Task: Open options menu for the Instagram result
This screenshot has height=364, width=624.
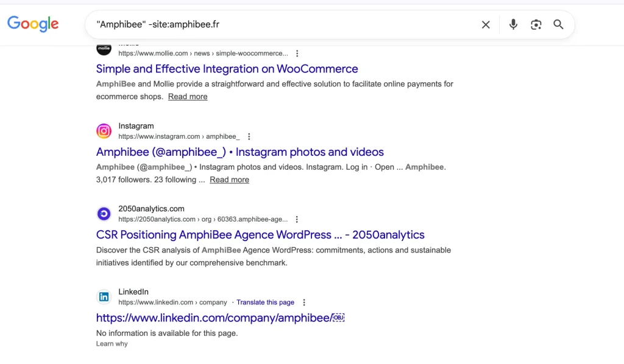Action: (249, 136)
